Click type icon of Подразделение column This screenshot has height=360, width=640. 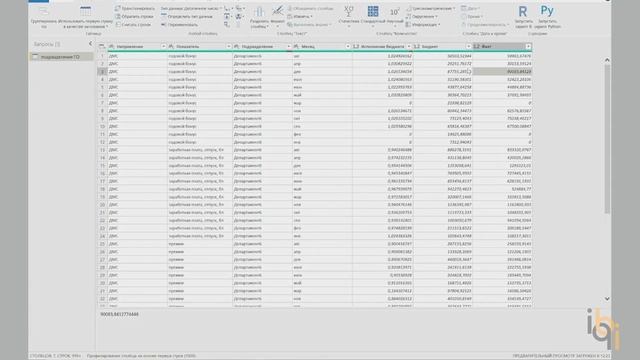[237, 47]
